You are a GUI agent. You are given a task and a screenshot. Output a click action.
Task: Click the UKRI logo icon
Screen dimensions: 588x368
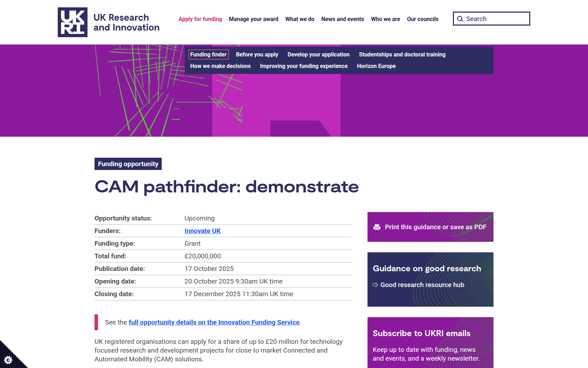[72, 22]
